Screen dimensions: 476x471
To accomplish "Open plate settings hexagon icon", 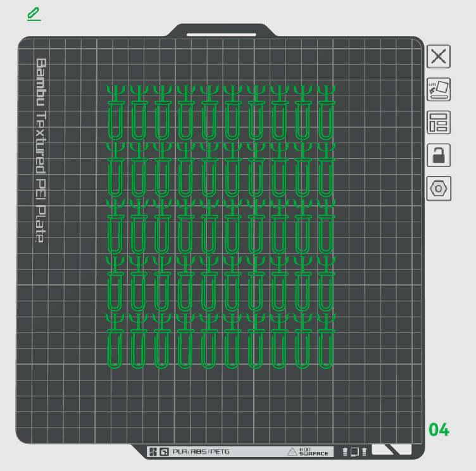I will click(x=439, y=189).
